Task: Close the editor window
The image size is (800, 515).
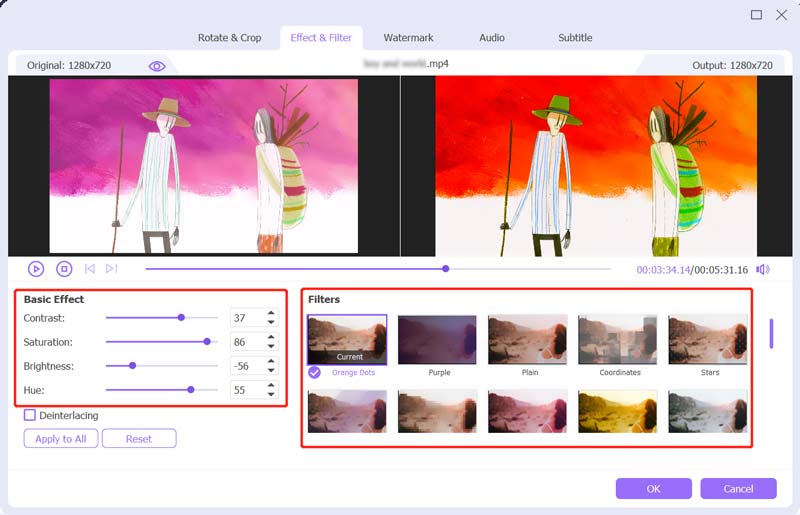Action: tap(781, 15)
